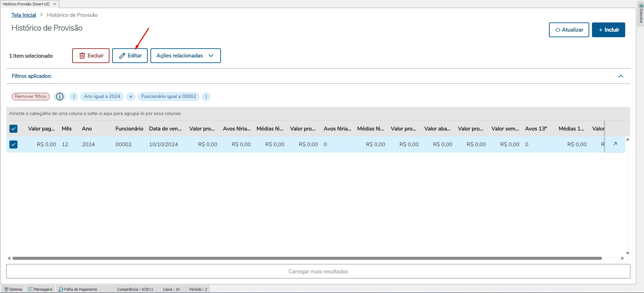Click the '1 item selecionado' label
The image size is (644, 293).
coord(31,56)
